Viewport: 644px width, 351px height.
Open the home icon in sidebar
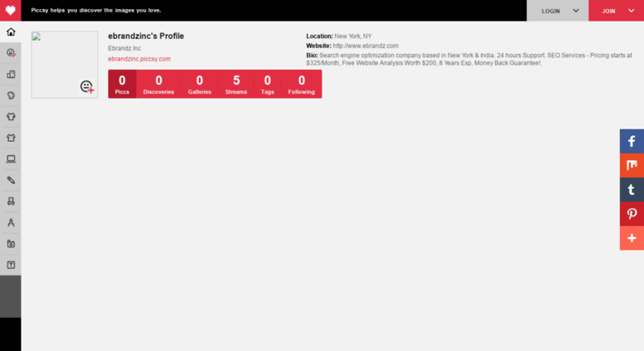pyautogui.click(x=11, y=32)
